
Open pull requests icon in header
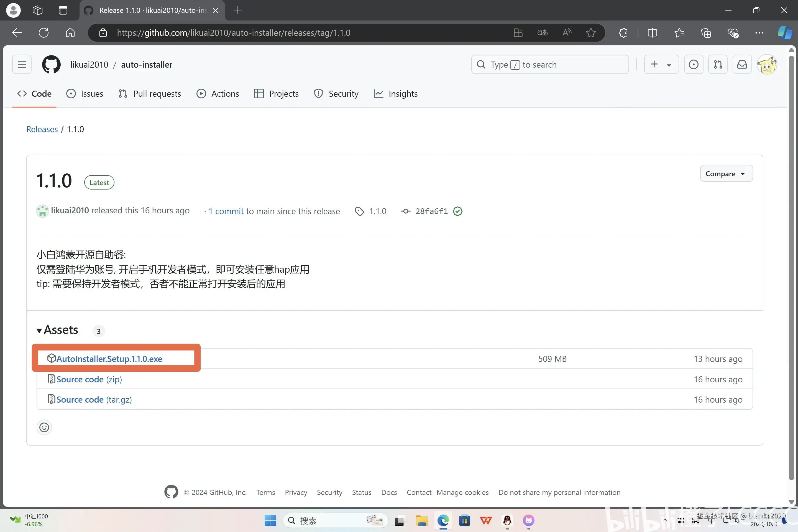718,65
